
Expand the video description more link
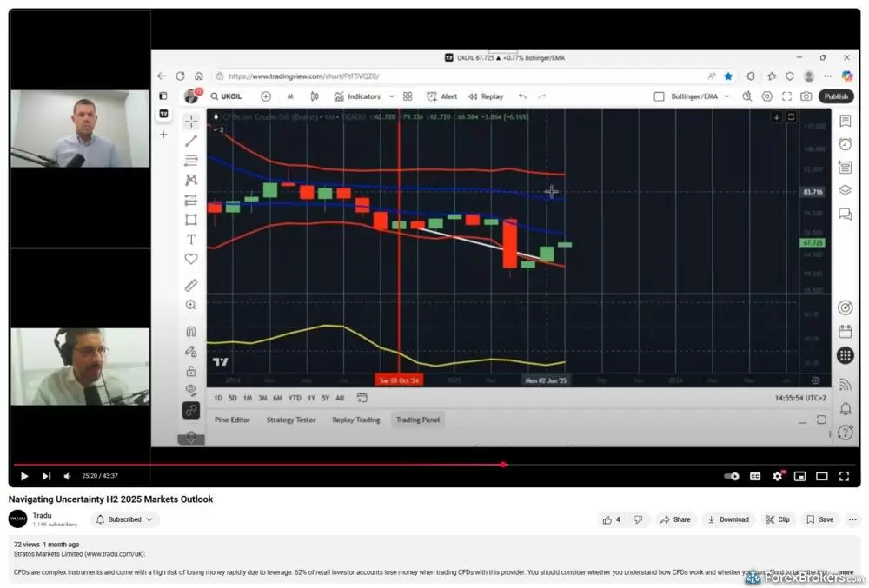click(846, 572)
